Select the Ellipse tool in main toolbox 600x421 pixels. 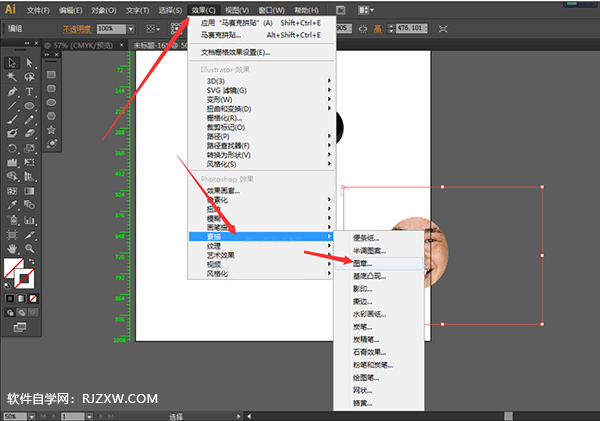click(x=29, y=106)
